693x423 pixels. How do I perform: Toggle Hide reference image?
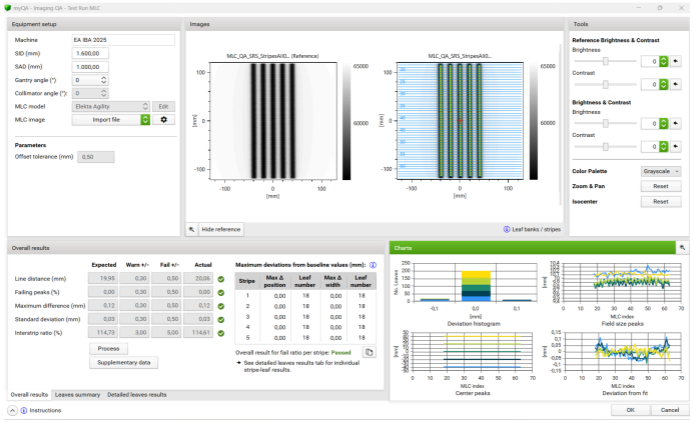coord(222,229)
